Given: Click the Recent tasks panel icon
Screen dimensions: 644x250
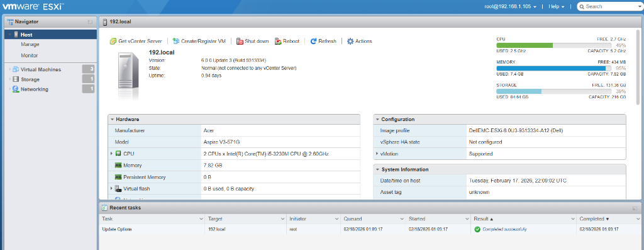Looking at the screenshot, I should coord(105,208).
